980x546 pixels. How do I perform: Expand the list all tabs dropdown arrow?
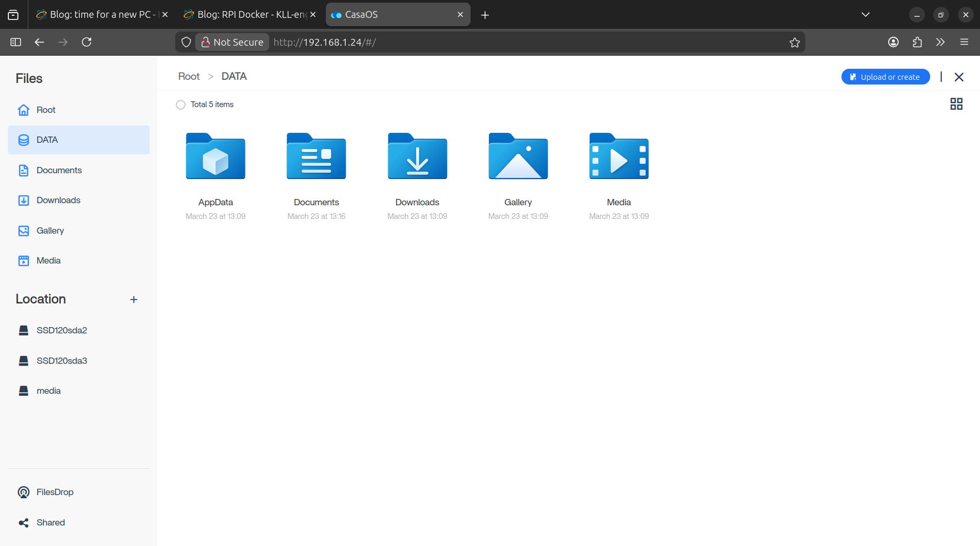click(866, 15)
